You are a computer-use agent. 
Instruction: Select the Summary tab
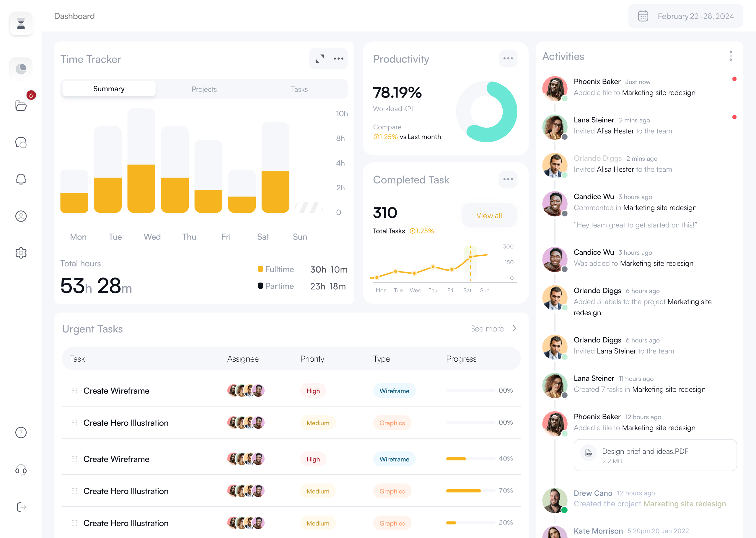109,89
